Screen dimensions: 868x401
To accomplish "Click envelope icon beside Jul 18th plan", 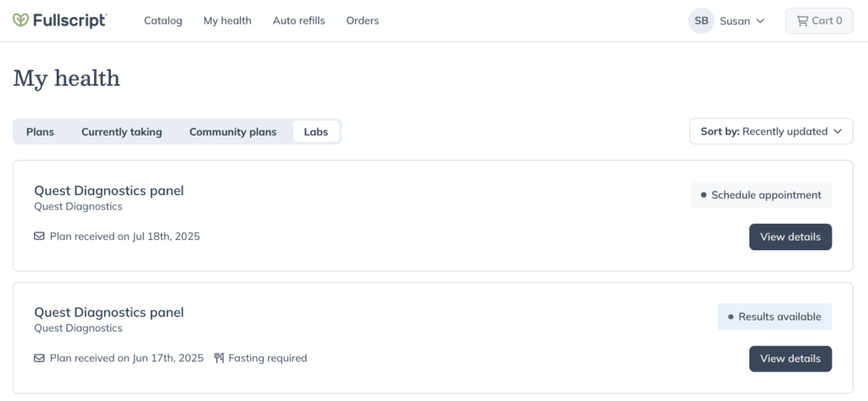I will (x=39, y=237).
